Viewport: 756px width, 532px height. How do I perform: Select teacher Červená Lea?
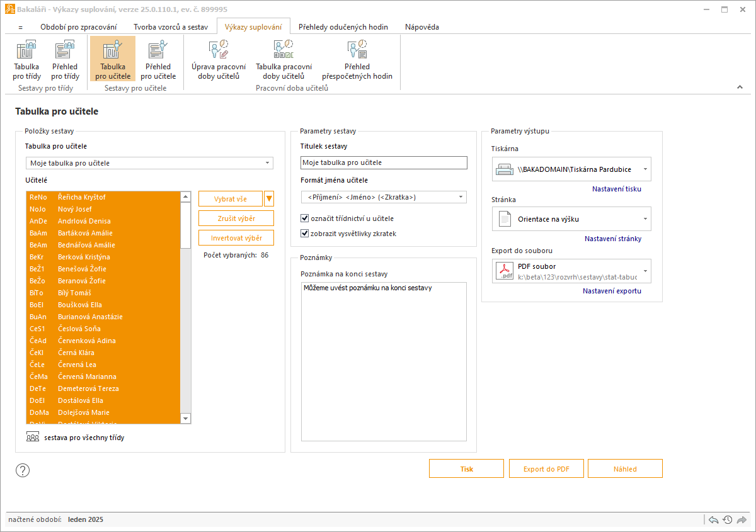pyautogui.click(x=103, y=365)
